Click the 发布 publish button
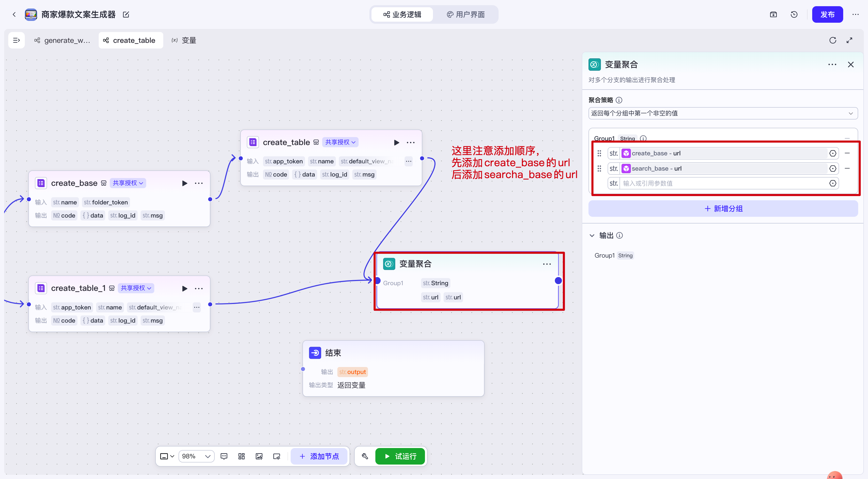The width and height of the screenshot is (868, 479). (827, 14)
